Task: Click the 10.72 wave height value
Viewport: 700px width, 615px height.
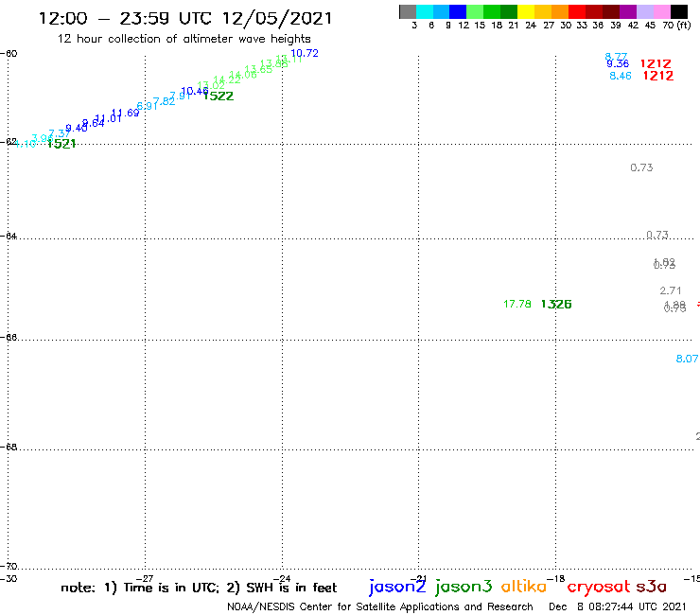Action: pyautogui.click(x=305, y=53)
